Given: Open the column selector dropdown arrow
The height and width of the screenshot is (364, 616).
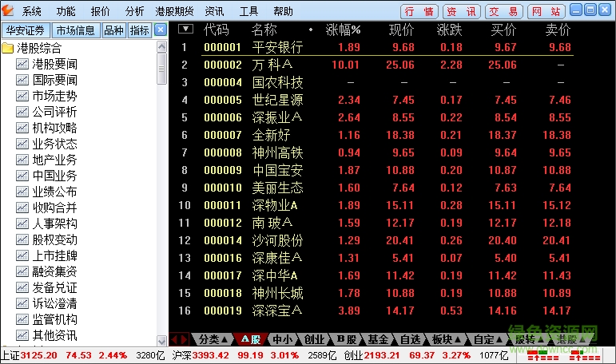Looking at the screenshot, I should coord(185,29).
